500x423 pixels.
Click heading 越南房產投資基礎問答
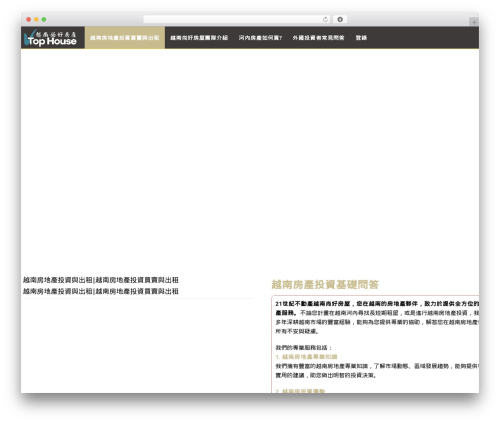click(325, 284)
